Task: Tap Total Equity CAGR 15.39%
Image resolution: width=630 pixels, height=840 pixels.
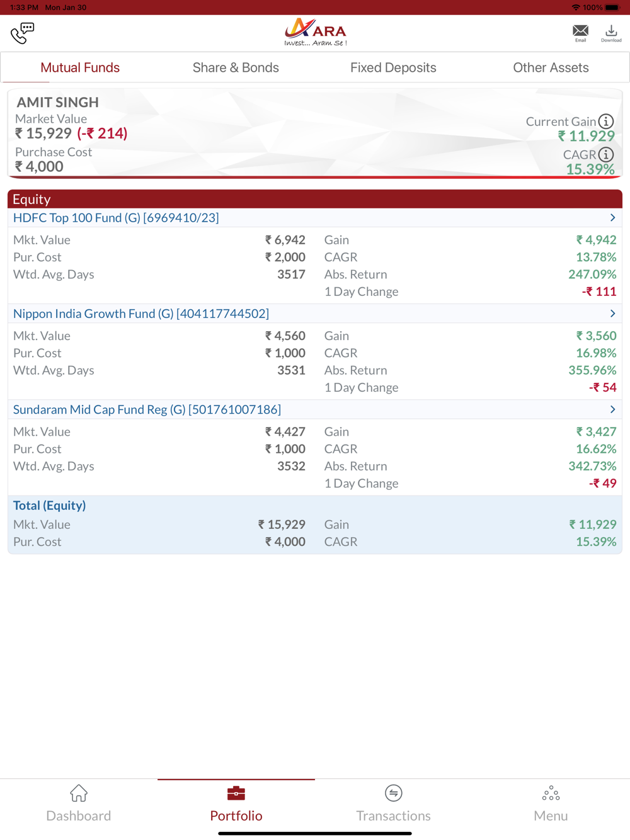Action: coord(596,542)
